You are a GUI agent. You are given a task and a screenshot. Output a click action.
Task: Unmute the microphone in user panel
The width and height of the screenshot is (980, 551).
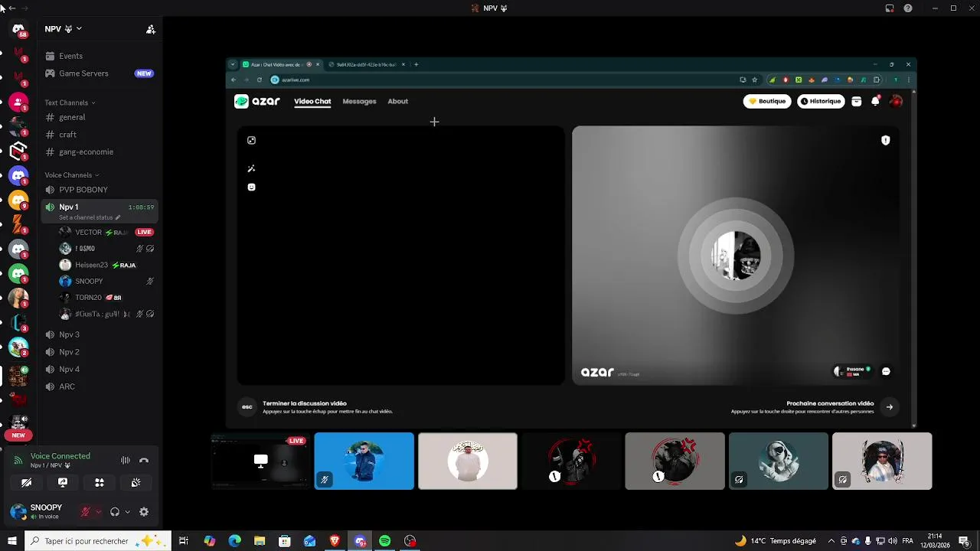86,512
